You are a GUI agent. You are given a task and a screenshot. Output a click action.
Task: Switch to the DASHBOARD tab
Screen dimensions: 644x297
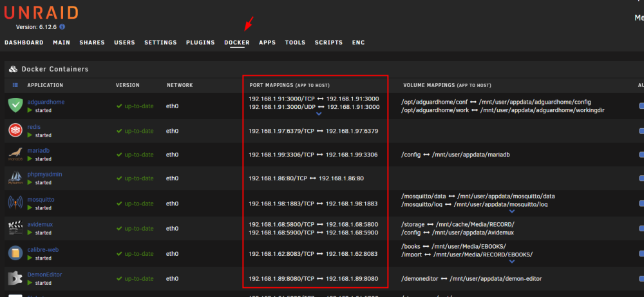click(x=24, y=43)
